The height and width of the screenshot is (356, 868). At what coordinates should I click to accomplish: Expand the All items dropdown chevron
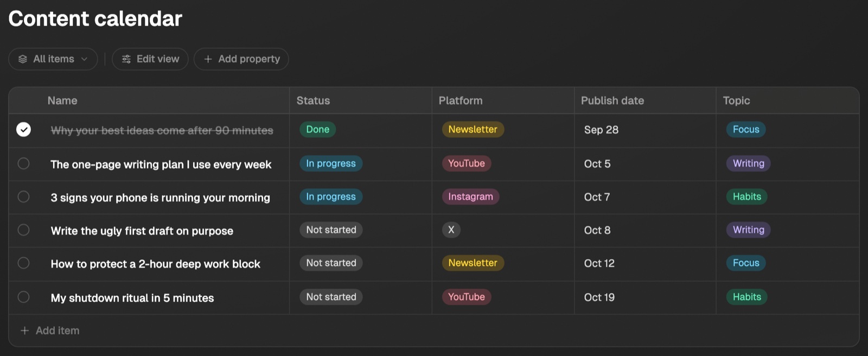tap(84, 59)
